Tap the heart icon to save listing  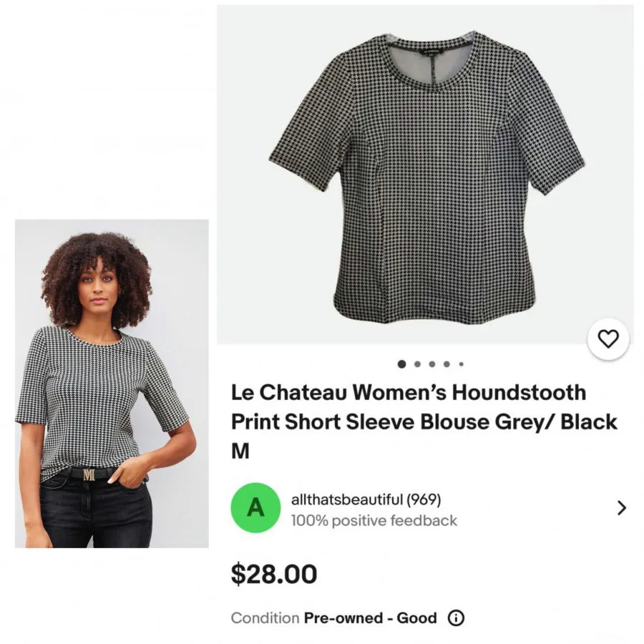[608, 339]
